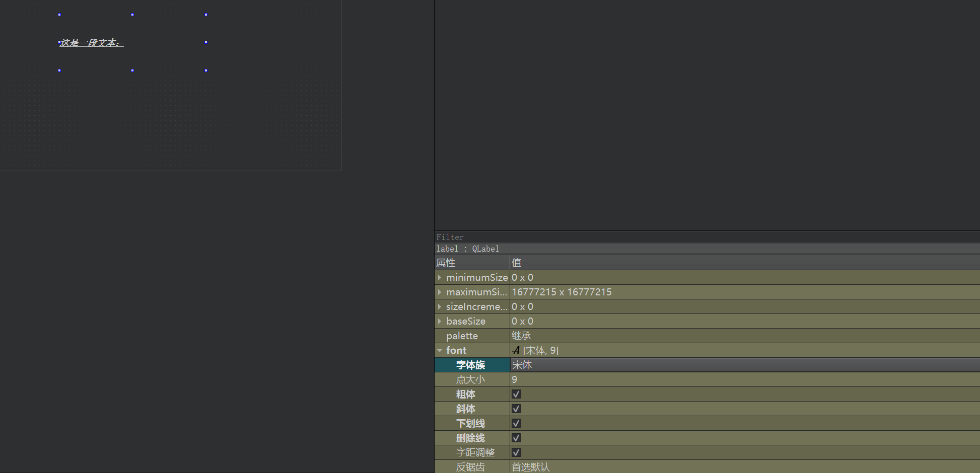Select the 反锯齿 property name

[470, 467]
